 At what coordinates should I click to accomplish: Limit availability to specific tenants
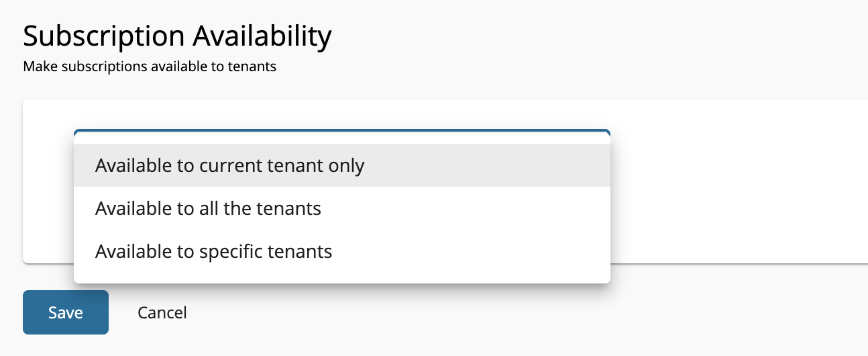pos(213,252)
